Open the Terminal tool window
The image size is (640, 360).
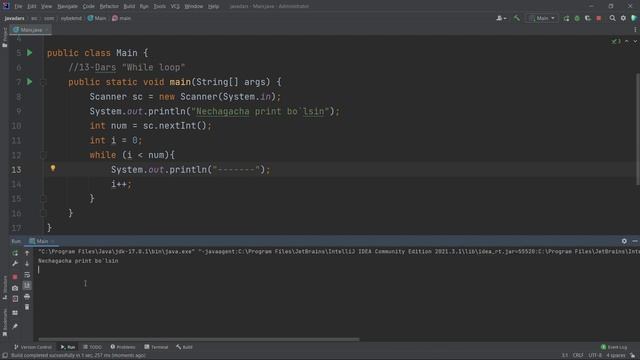[x=156, y=347]
